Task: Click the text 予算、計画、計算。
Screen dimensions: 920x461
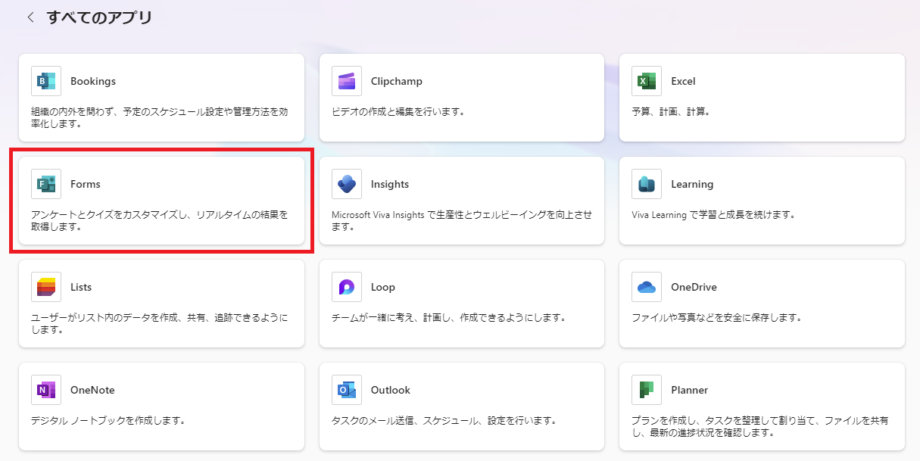Action: tap(670, 111)
